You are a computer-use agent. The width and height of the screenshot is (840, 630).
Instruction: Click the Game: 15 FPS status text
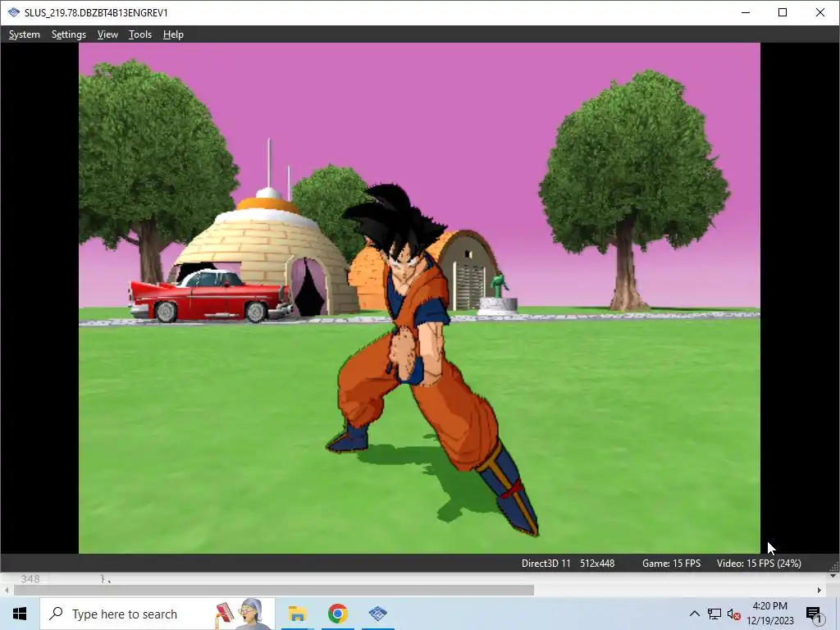point(671,563)
